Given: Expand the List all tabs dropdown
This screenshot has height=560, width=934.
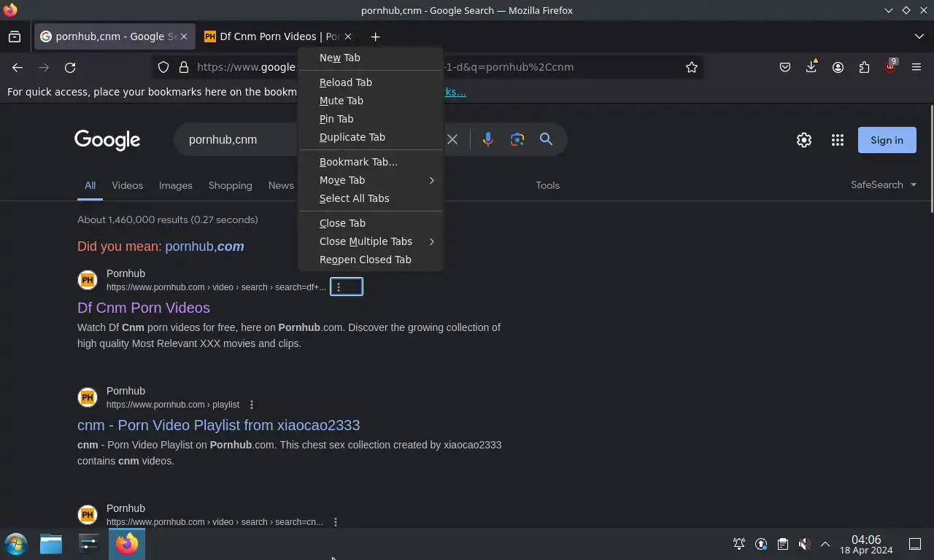Looking at the screenshot, I should [x=919, y=36].
